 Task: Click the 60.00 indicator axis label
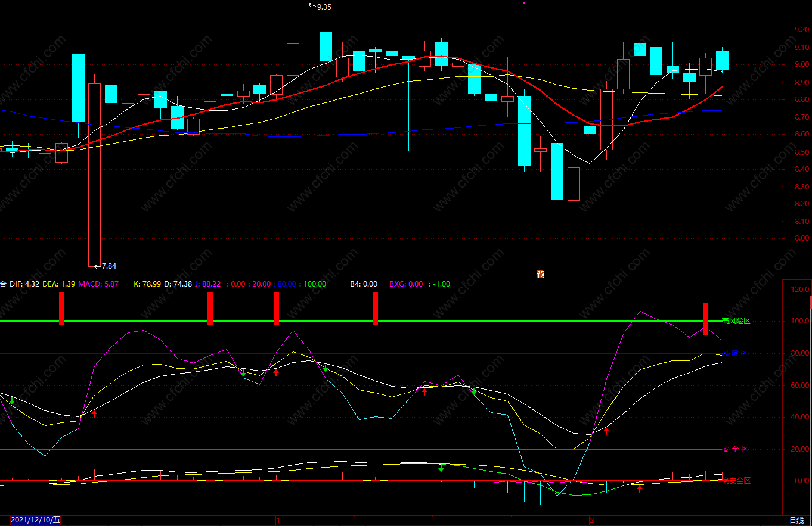pyautogui.click(x=800, y=385)
